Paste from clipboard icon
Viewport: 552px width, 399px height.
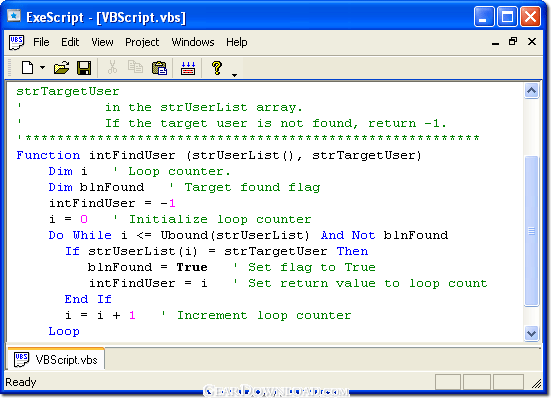[159, 67]
